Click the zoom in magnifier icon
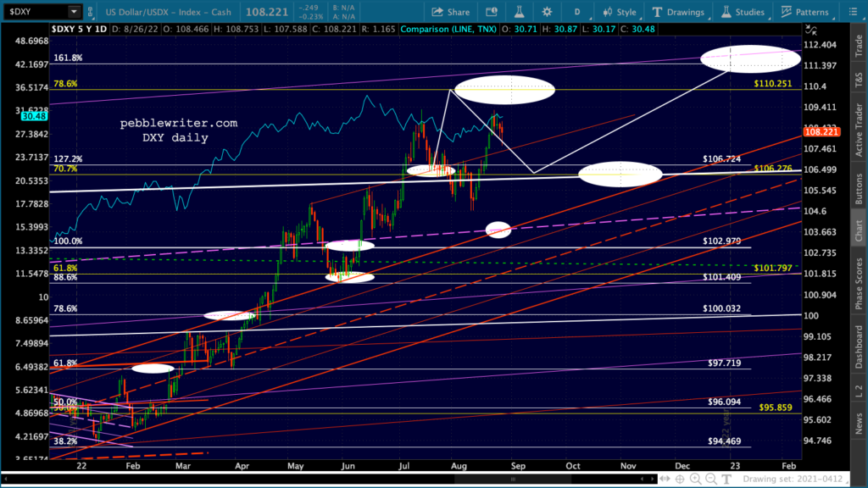 tap(695, 480)
